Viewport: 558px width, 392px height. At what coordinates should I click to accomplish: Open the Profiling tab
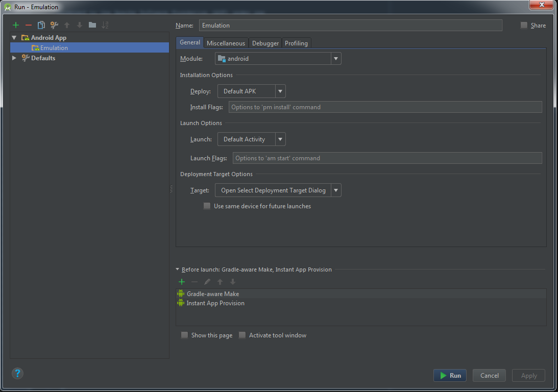(x=296, y=43)
